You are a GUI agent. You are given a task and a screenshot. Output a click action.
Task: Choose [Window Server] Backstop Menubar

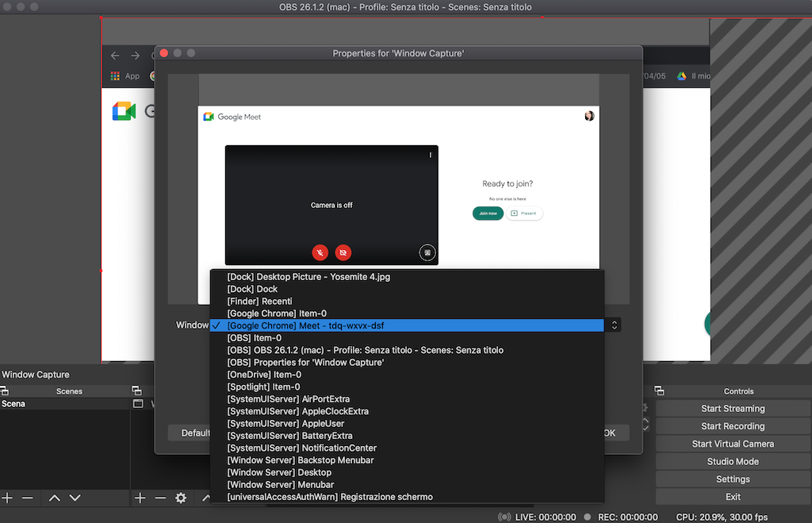pyautogui.click(x=407, y=460)
